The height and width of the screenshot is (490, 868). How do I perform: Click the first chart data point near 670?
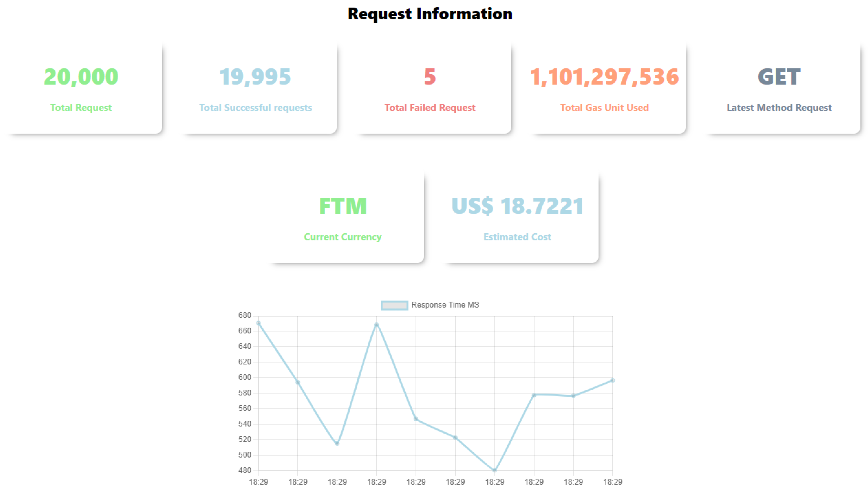tap(258, 323)
